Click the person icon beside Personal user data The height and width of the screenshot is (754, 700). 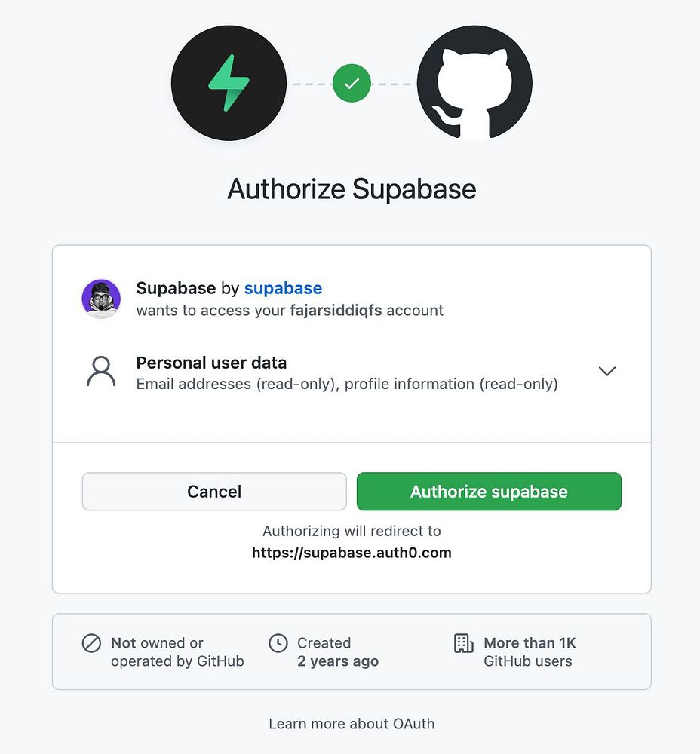tap(101, 372)
